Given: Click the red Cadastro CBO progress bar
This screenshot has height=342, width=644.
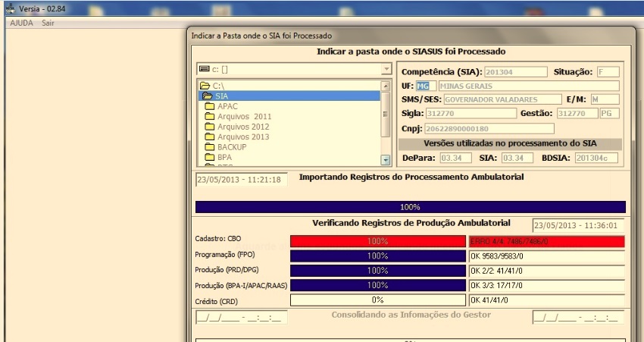Looking at the screenshot, I should (379, 241).
